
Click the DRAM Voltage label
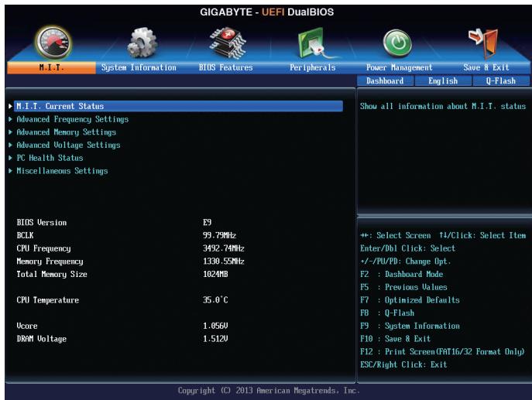[42, 339]
